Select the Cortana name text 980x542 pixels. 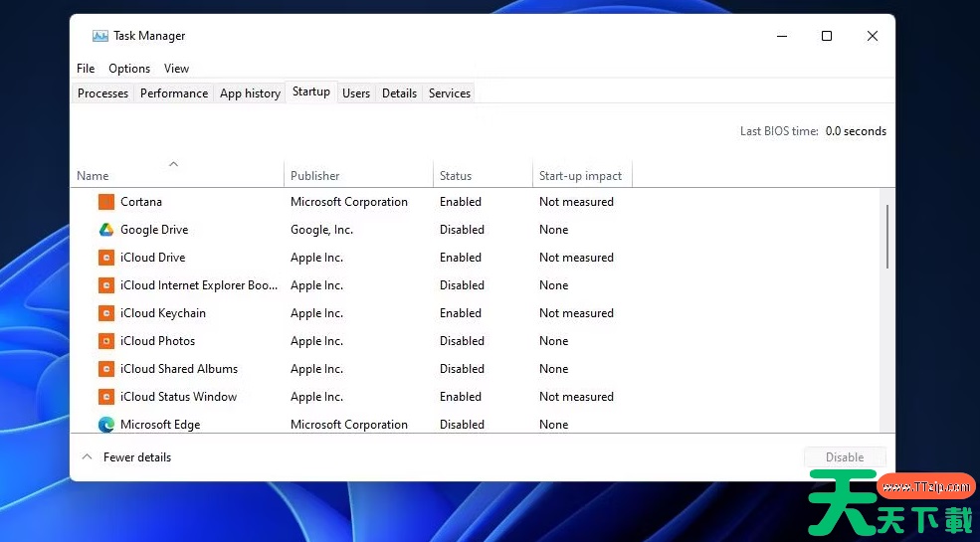click(x=141, y=202)
